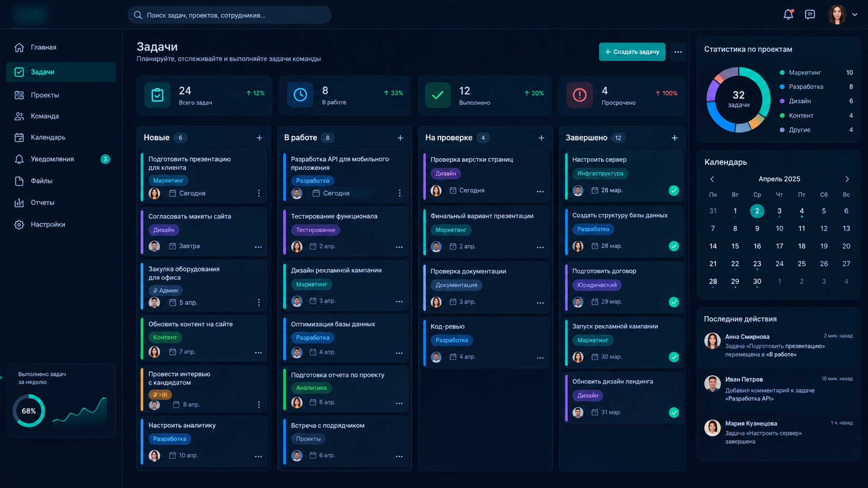The height and width of the screenshot is (488, 868).
Task: Go to next month in the calendar
Action: [847, 179]
